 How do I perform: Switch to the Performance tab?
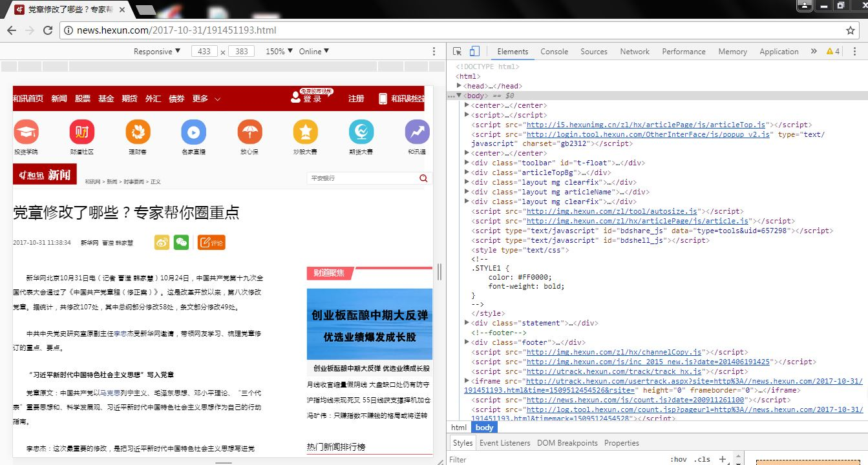[x=684, y=52]
